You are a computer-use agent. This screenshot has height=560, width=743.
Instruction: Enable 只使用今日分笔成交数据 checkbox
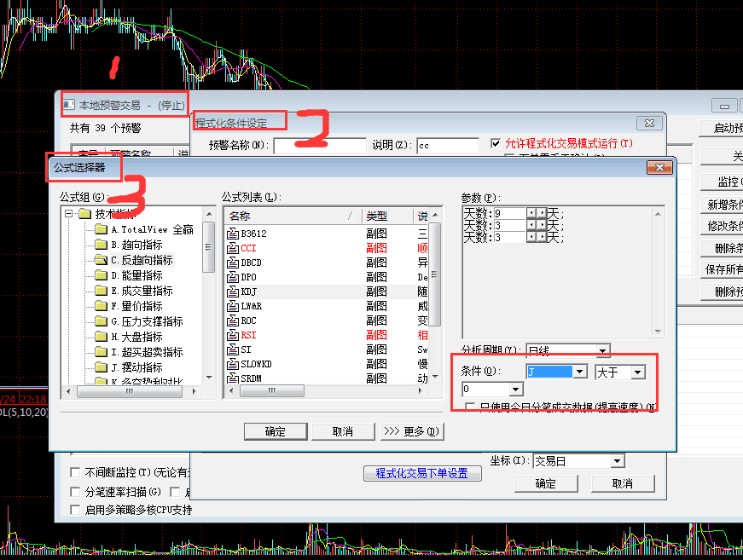(x=470, y=407)
